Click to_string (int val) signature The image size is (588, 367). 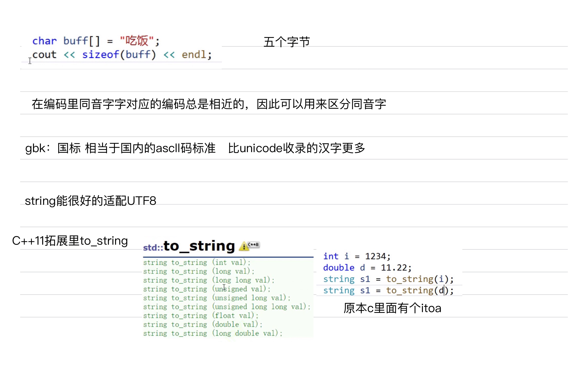(x=197, y=262)
